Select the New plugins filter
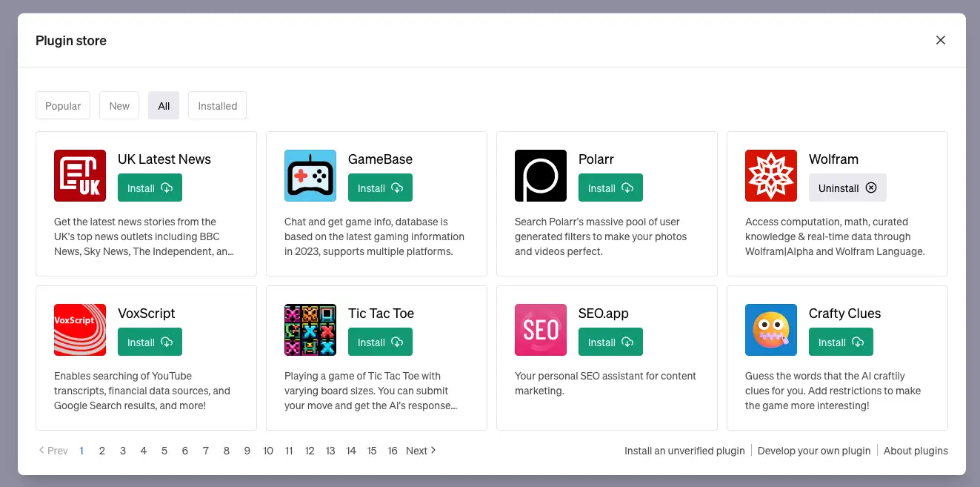 point(119,105)
